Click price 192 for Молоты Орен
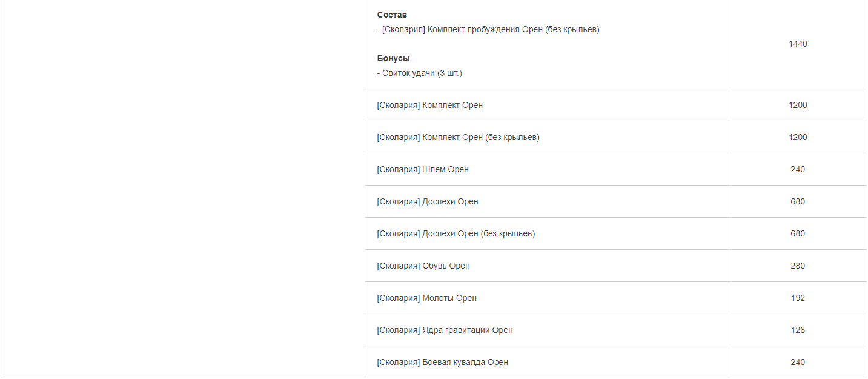Viewport: 868px width, 379px height. (798, 298)
